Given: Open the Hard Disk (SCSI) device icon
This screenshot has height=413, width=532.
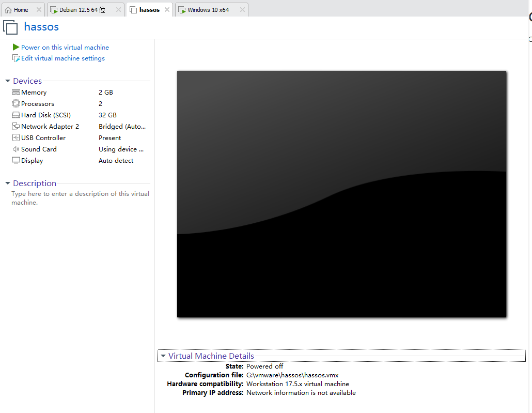Looking at the screenshot, I should tap(15, 115).
